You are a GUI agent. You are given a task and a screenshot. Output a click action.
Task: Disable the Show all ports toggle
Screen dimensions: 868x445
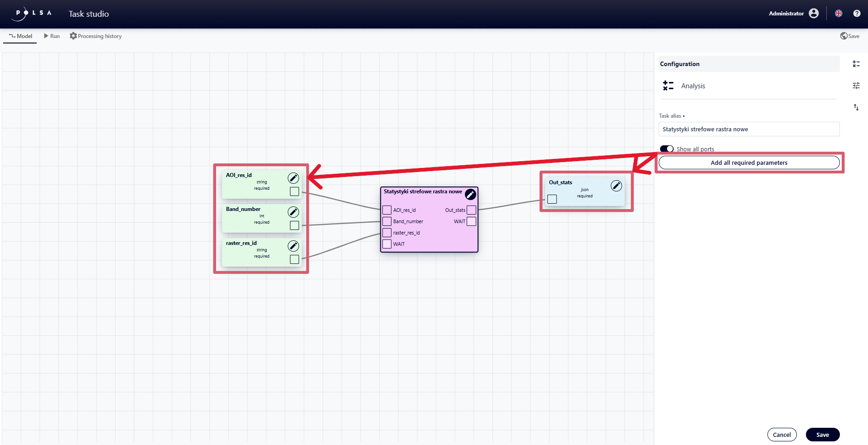coord(667,148)
